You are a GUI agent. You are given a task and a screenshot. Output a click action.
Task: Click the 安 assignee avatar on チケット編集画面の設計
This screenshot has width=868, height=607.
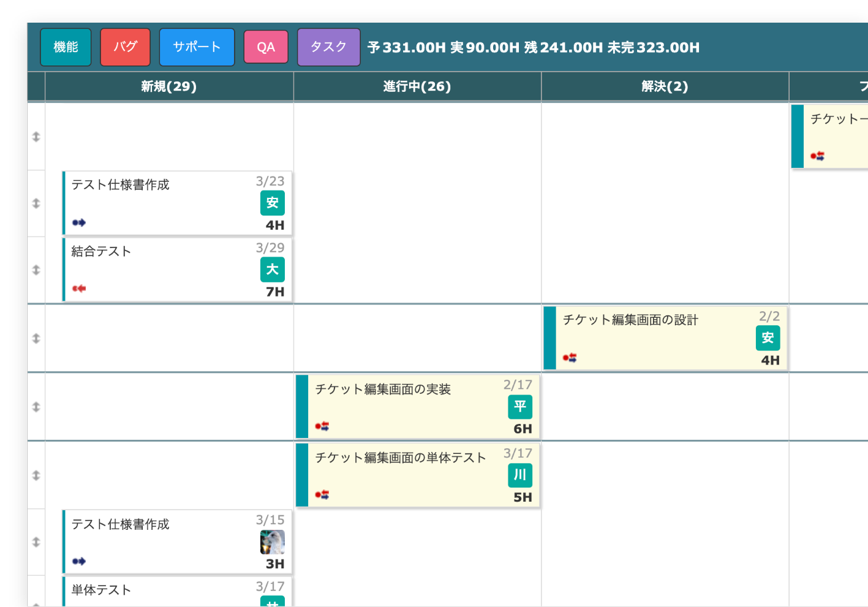[768, 338]
